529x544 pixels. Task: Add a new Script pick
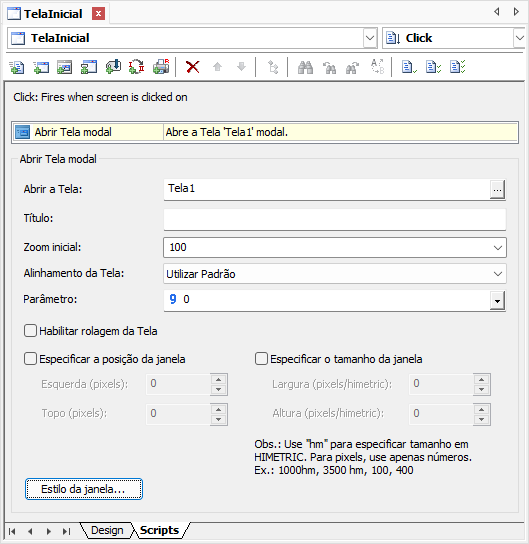[x=17, y=67]
